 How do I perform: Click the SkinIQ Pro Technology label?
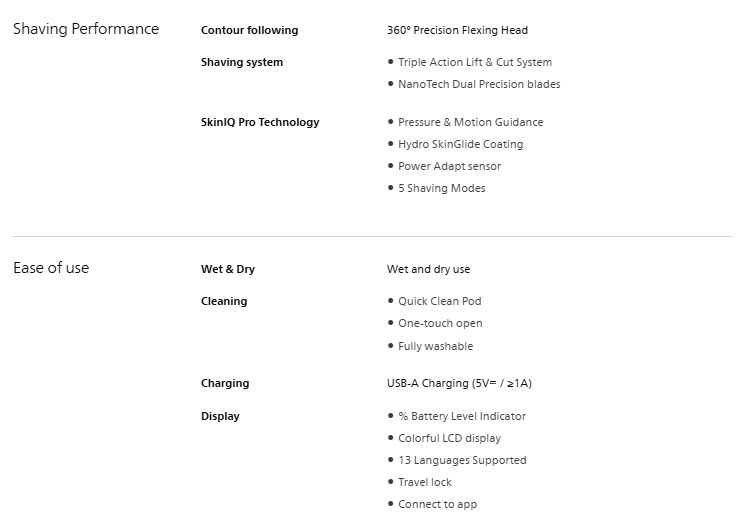pyautogui.click(x=260, y=122)
